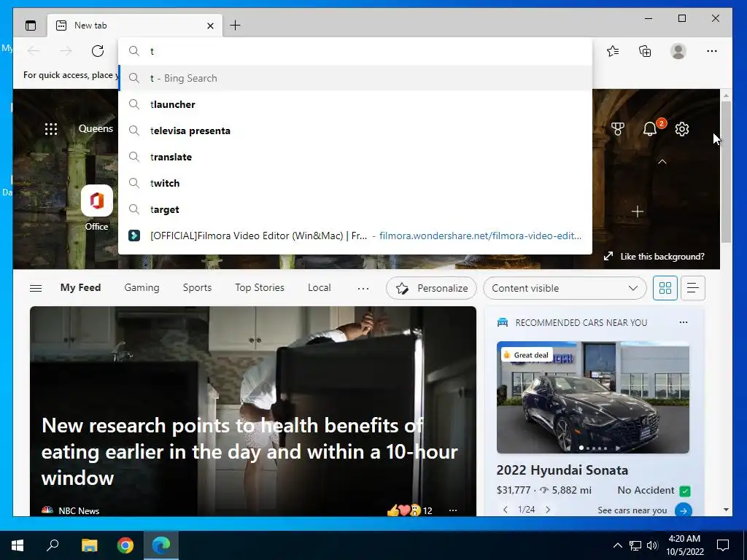This screenshot has height=560, width=747.
Task: Click 'Like this background?' link
Action: point(654,256)
